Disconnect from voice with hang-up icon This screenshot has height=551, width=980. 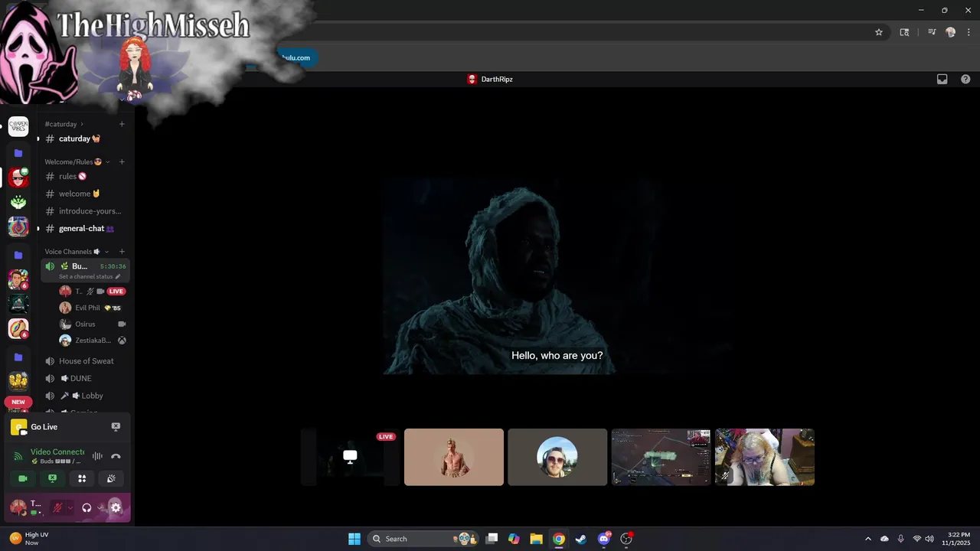[116, 456]
